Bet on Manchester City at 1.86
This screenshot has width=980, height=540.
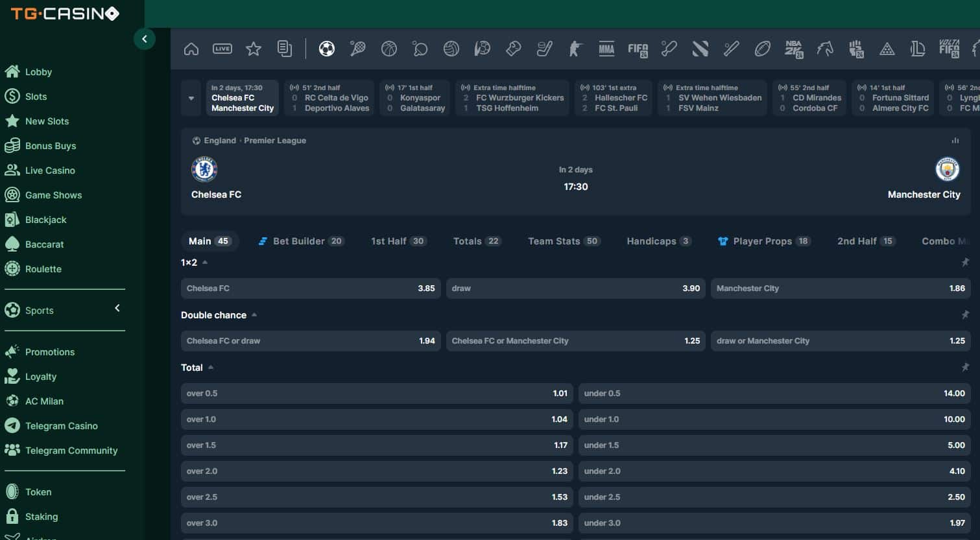[841, 288]
